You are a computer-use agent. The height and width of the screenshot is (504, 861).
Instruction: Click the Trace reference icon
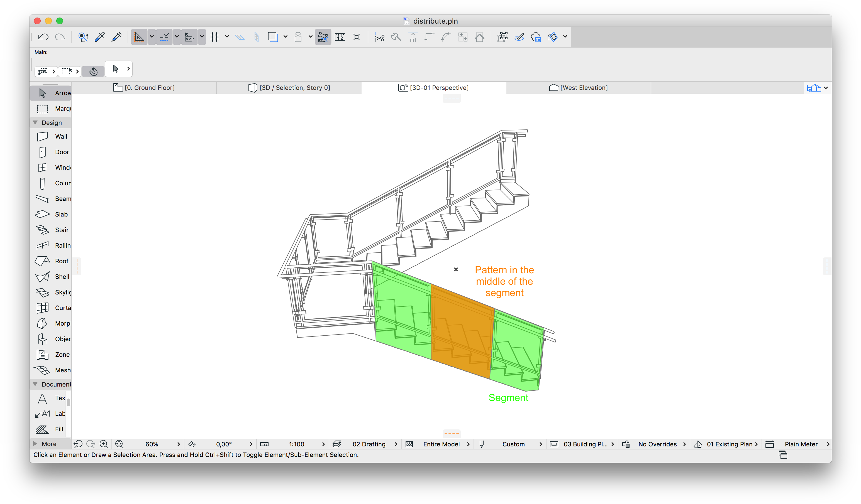coord(273,37)
